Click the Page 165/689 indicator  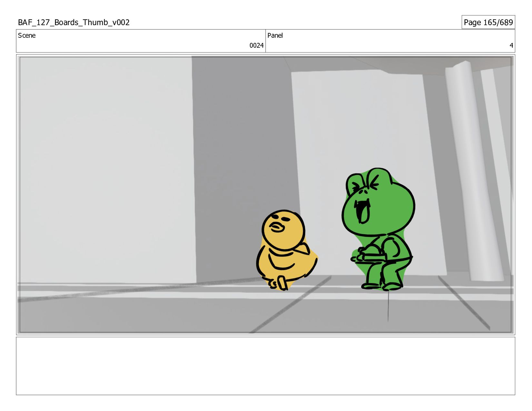pos(488,22)
